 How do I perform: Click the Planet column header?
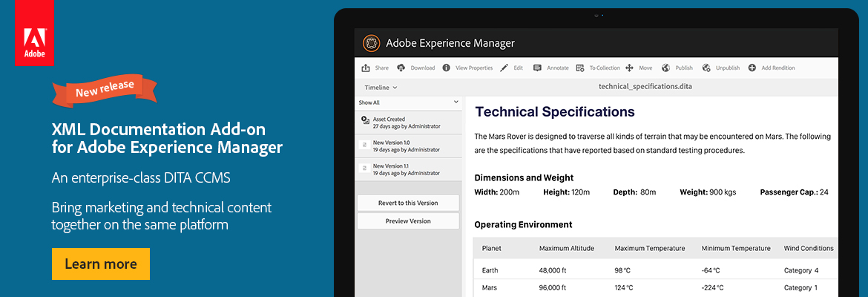click(492, 248)
